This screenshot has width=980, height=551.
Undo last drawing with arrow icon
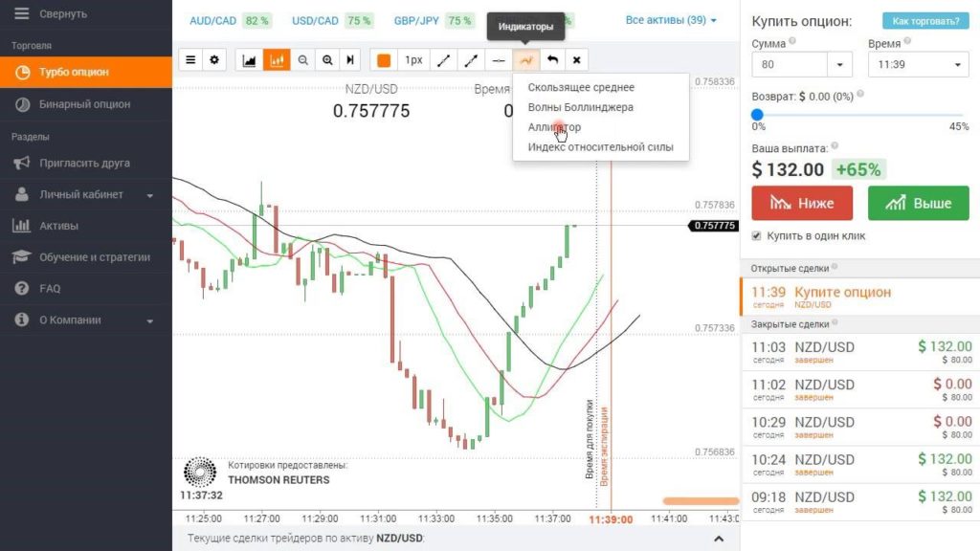click(x=552, y=59)
